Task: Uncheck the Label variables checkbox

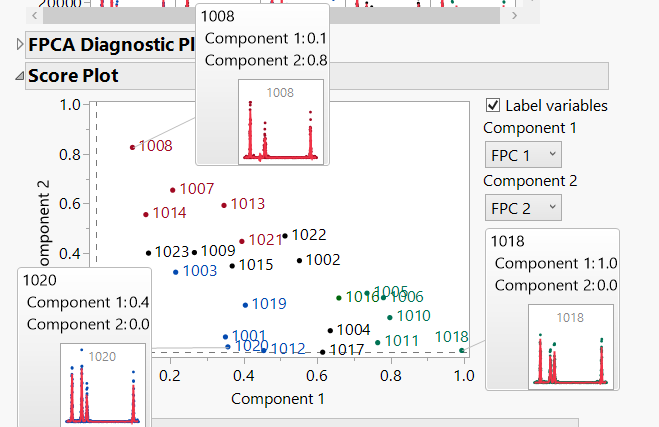Action: 493,105
